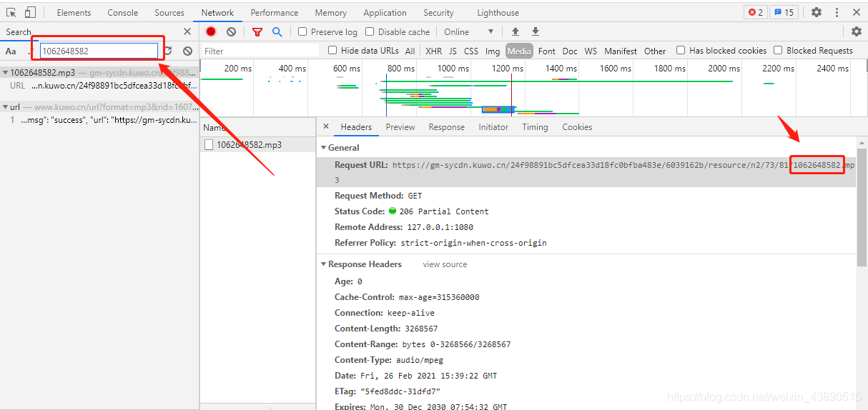Toggle the device toolbar icon
The width and height of the screenshot is (868, 410).
pyautogui.click(x=30, y=12)
